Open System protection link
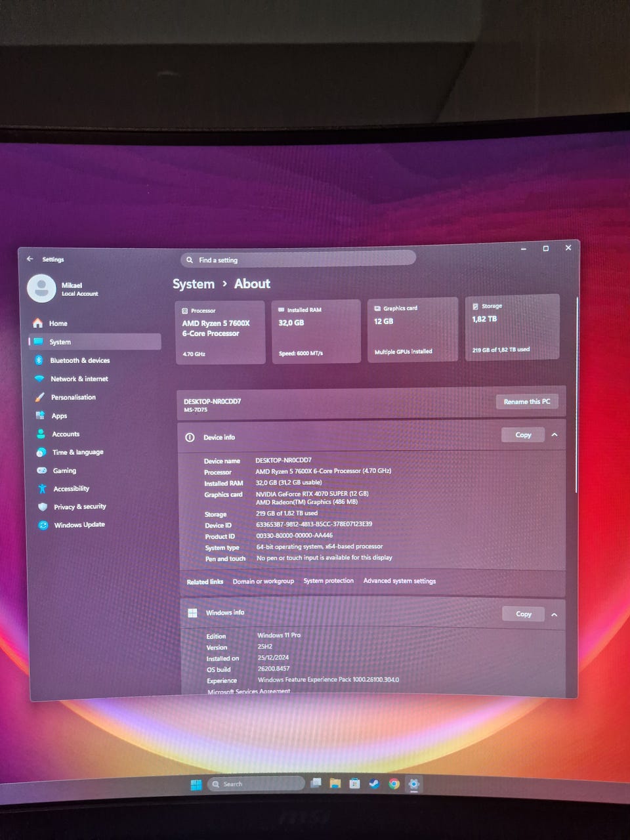Image resolution: width=630 pixels, height=840 pixels. pyautogui.click(x=328, y=581)
